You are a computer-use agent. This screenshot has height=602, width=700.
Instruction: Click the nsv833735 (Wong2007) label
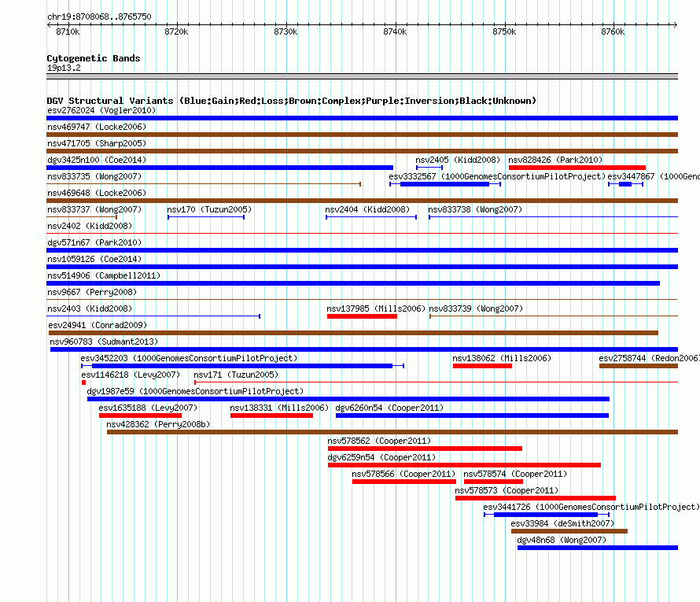[94, 176]
